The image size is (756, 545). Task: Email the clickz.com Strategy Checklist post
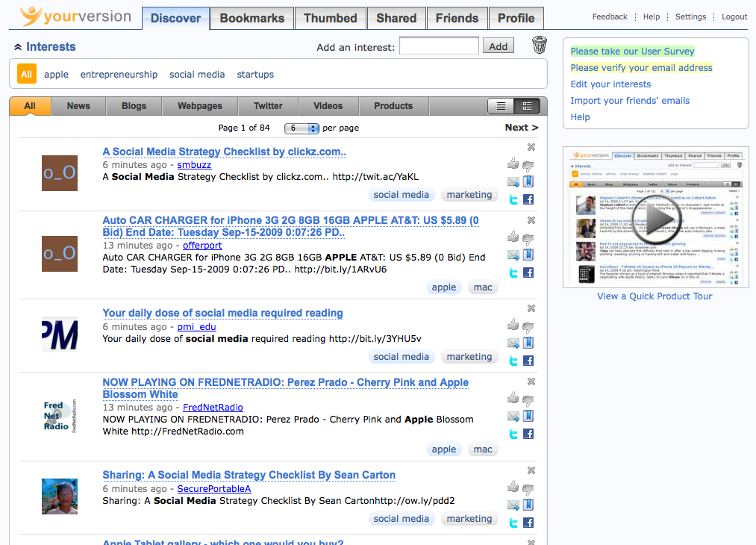point(513,182)
